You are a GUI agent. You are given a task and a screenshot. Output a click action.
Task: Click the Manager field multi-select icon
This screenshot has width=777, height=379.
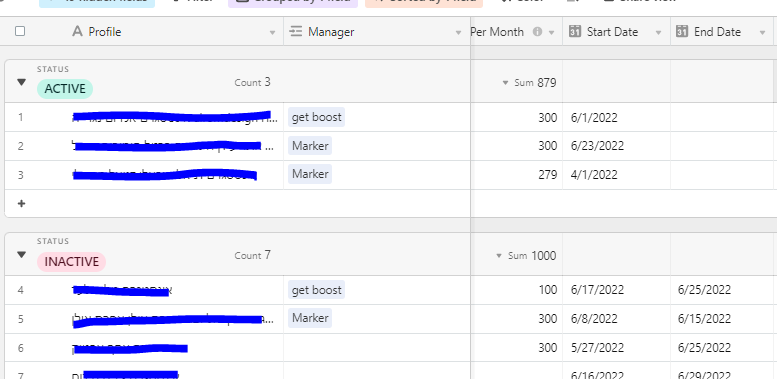click(295, 32)
